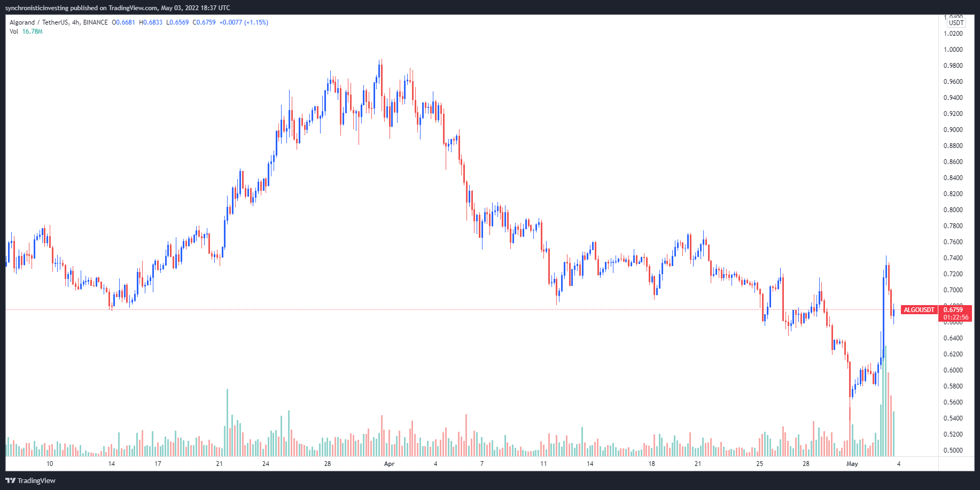980x490 pixels.
Task: Click the current price 0.6759 label
Action: point(953,310)
